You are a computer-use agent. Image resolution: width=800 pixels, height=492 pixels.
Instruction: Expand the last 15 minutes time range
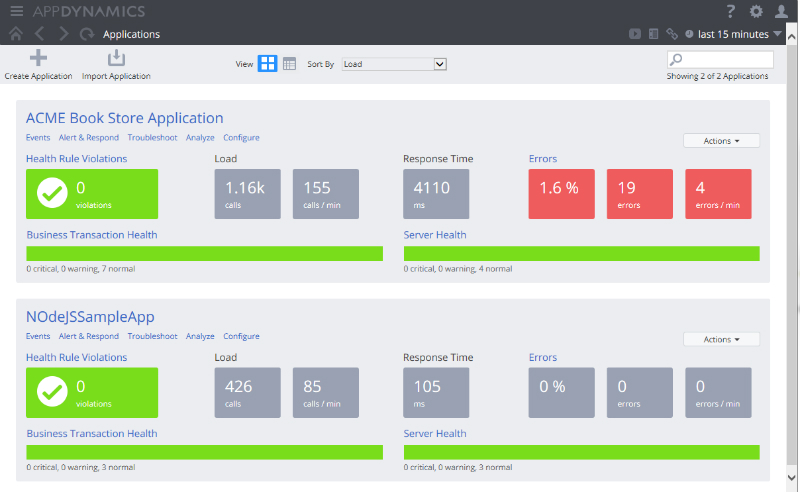click(x=735, y=34)
